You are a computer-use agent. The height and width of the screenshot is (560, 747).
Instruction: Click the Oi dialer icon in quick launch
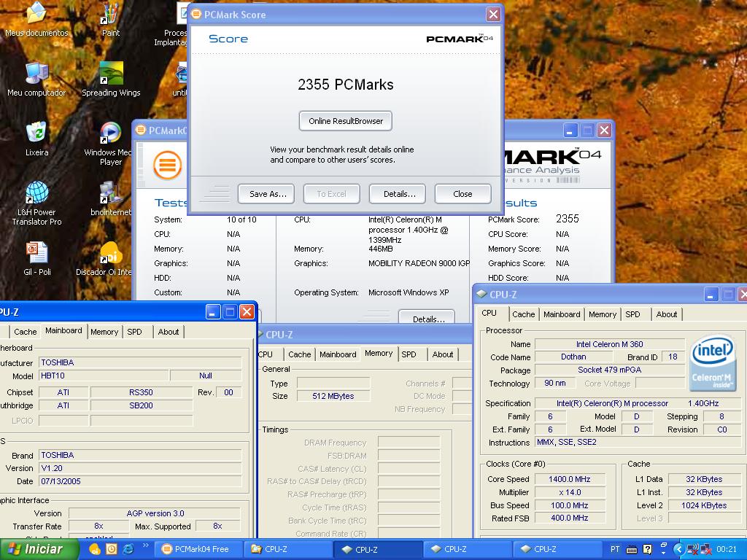tap(95, 549)
